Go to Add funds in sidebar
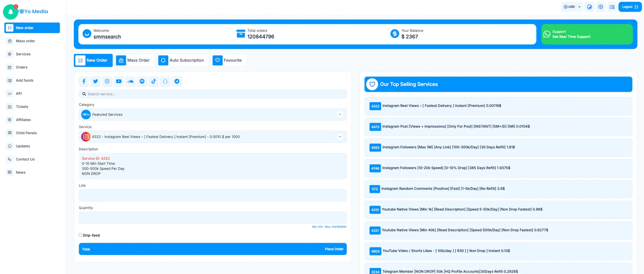The height and width of the screenshot is (274, 644). coord(24,81)
